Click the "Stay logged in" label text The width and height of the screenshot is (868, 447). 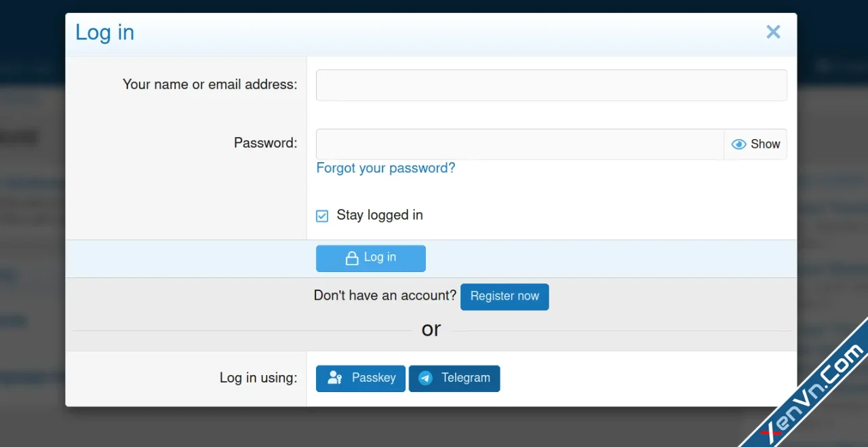tap(380, 215)
